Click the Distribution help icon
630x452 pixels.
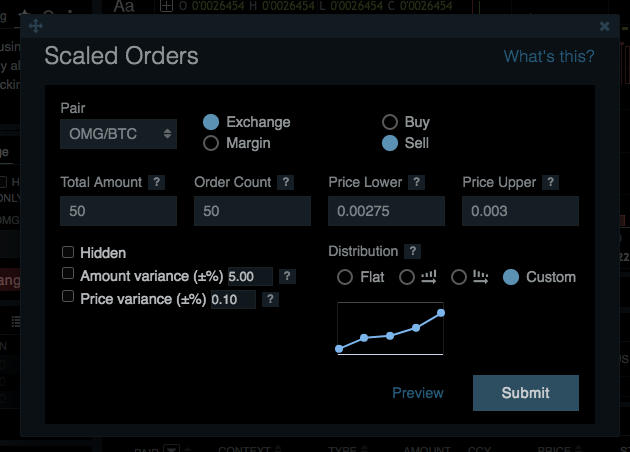point(413,251)
